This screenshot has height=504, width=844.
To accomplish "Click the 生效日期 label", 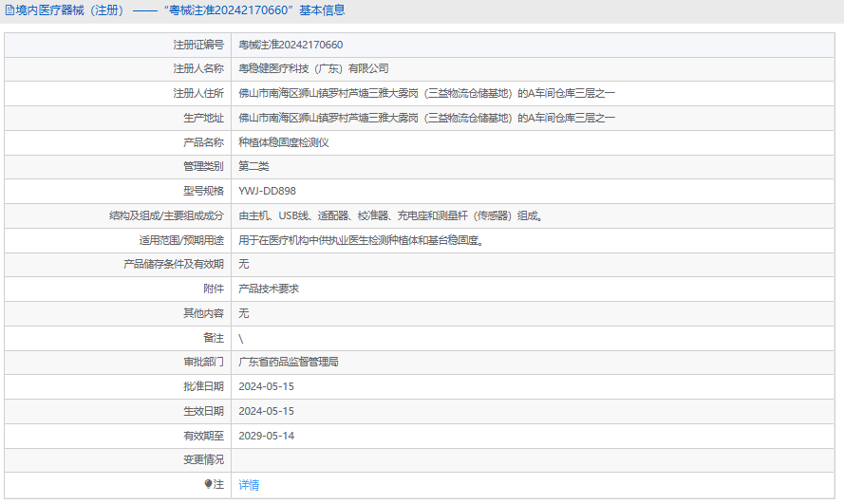I will (203, 412).
